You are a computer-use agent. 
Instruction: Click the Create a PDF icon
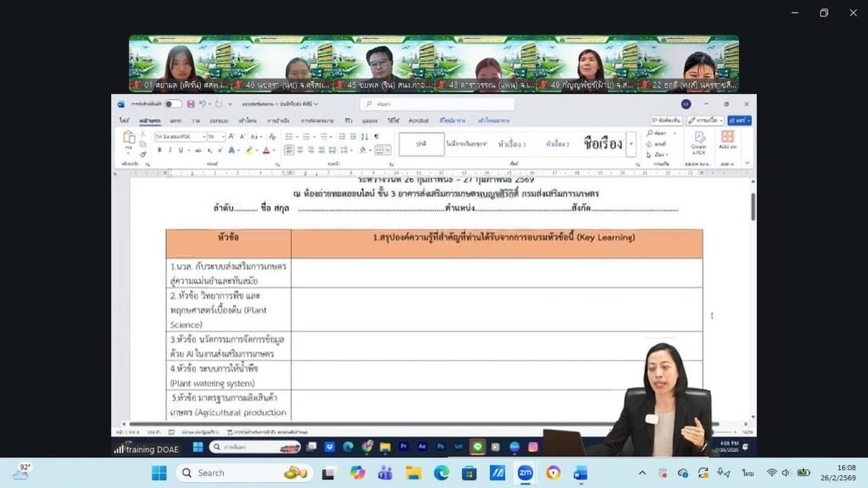(x=700, y=141)
